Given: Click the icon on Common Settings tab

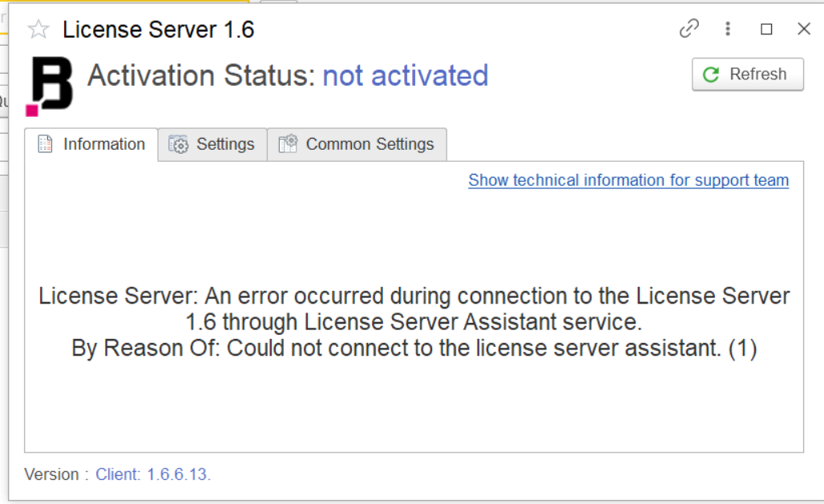Looking at the screenshot, I should [287, 145].
